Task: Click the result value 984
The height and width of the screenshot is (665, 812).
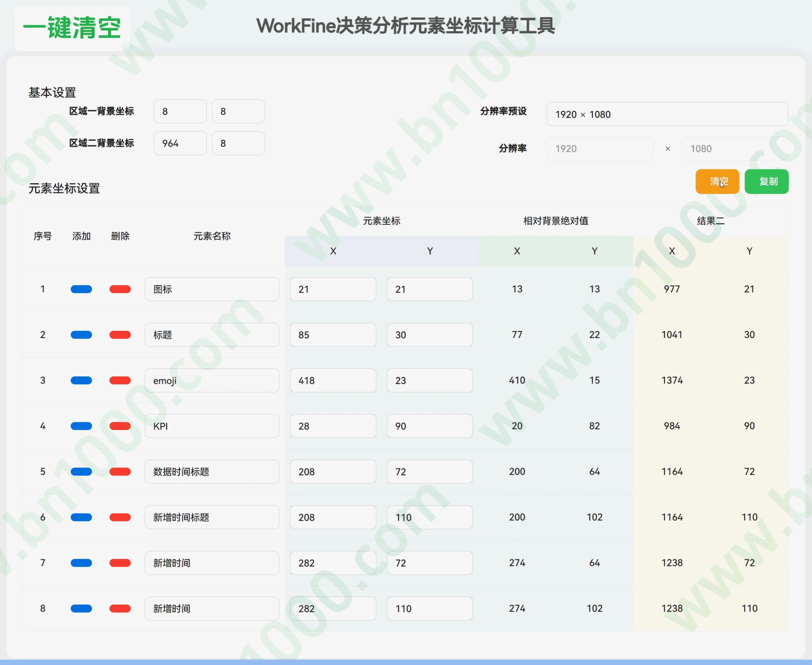Action: coord(672,426)
